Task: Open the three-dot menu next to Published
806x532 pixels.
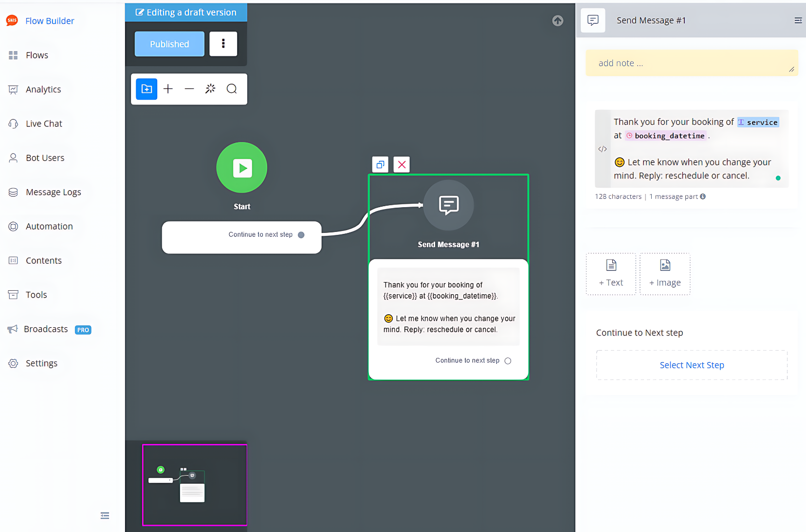Action: tap(223, 44)
